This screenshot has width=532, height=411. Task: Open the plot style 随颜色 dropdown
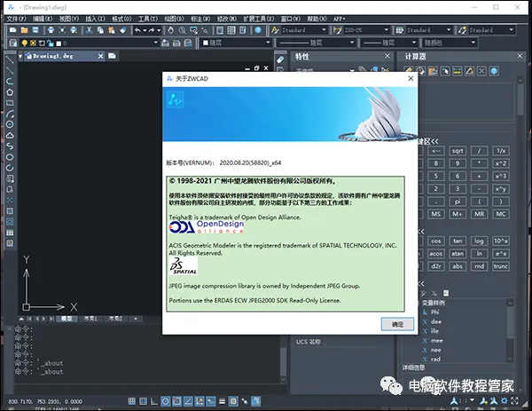coord(450,43)
